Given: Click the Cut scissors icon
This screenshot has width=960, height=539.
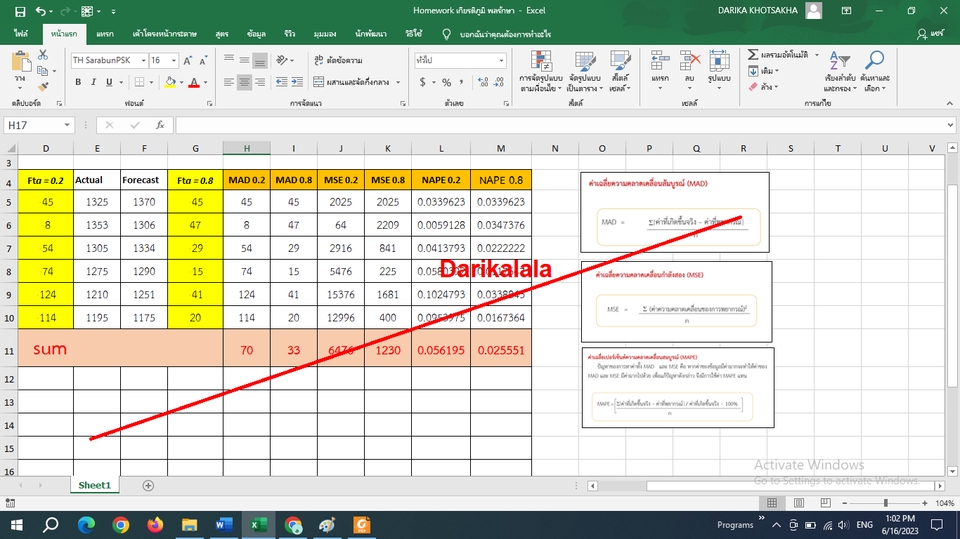Looking at the screenshot, I should click(x=43, y=55).
